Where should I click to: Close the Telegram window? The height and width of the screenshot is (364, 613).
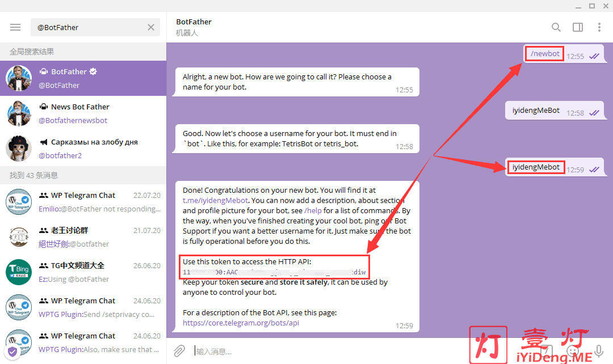pyautogui.click(x=606, y=6)
